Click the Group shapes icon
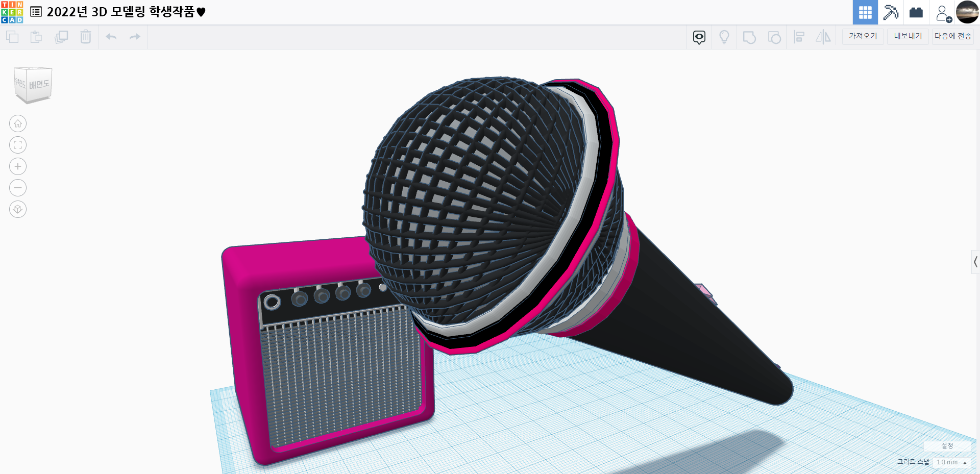The width and height of the screenshot is (980, 474). click(749, 37)
